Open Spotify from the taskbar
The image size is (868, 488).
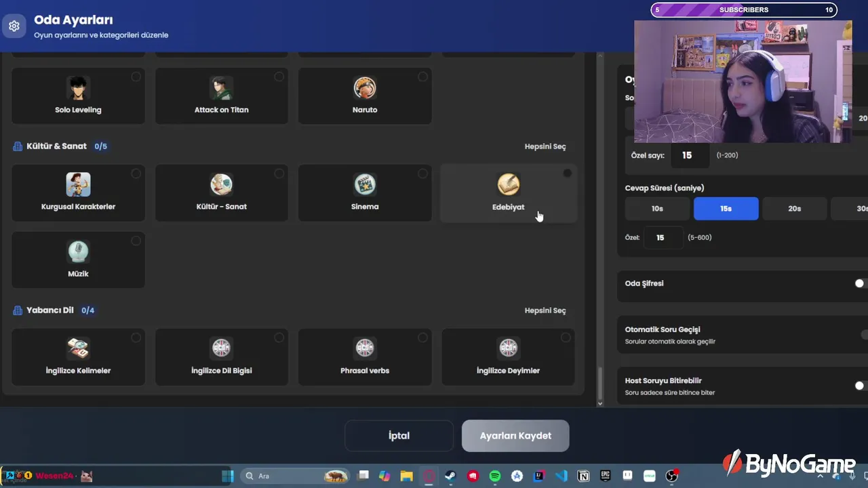tap(495, 476)
